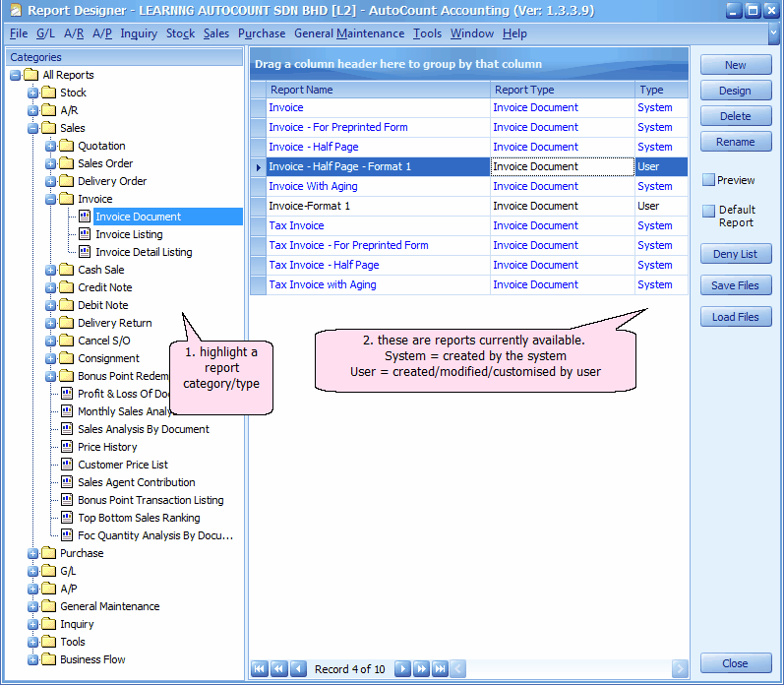784x685 pixels.
Task: Click the Invoice Detail Listing report icon
Action: [x=85, y=252]
